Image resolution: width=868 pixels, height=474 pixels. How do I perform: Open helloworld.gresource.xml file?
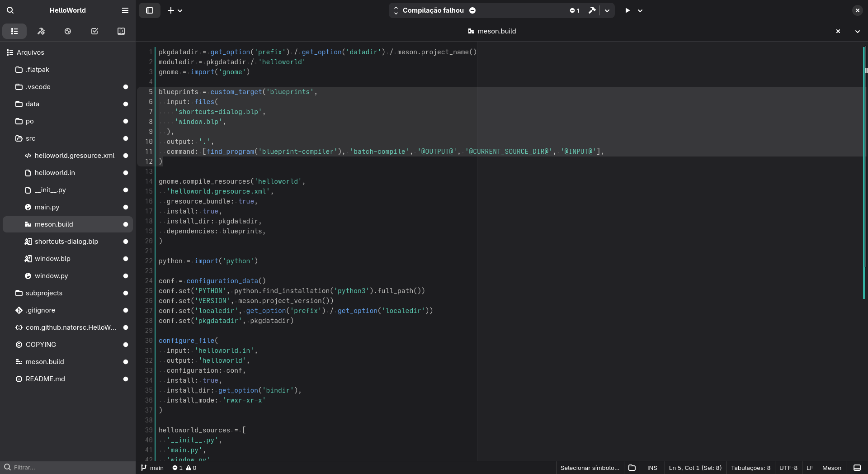[x=68, y=156]
